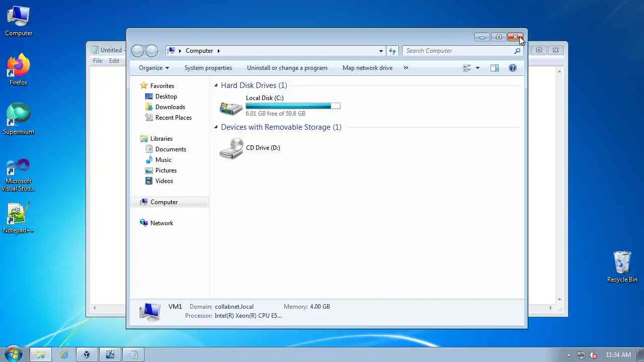Open Internet Explorer from the taskbar
Screen dimensions: 644x362
(x=64, y=354)
